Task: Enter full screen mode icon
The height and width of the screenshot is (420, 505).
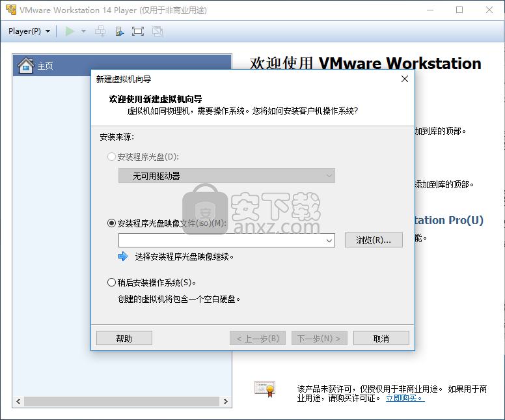Action: click(138, 31)
